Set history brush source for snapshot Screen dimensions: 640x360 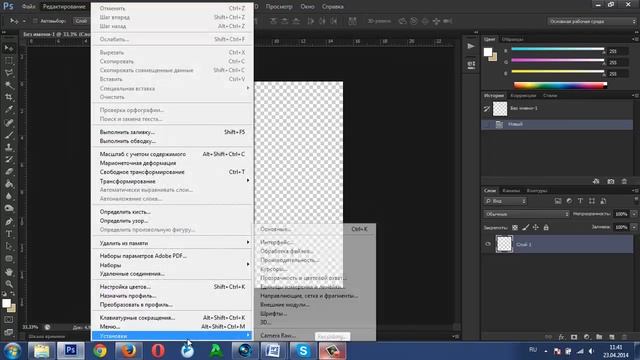[x=487, y=109]
